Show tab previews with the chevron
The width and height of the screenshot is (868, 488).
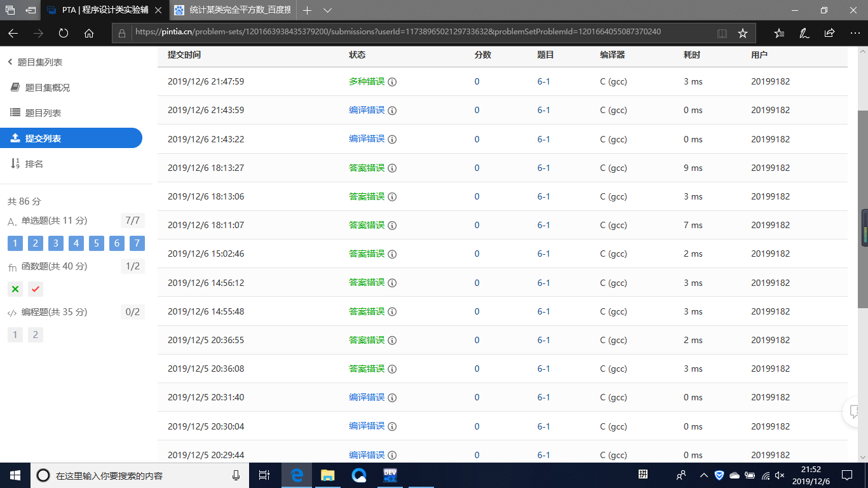point(327,10)
